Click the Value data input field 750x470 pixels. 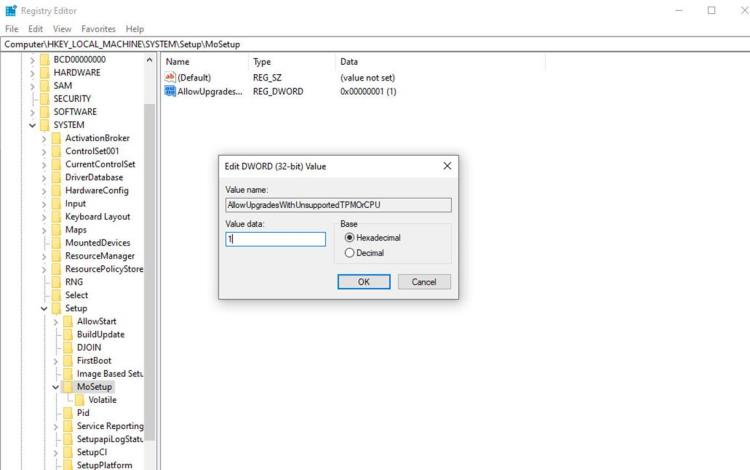[x=276, y=240]
